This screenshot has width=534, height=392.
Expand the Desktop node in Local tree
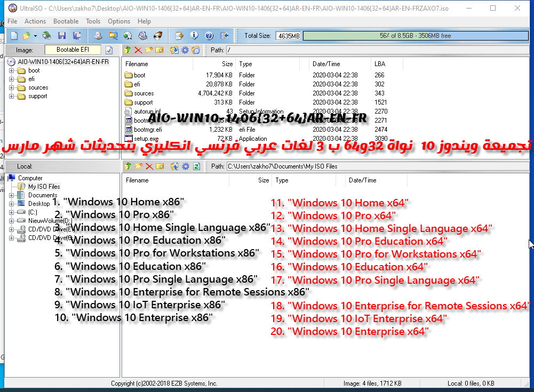[x=11, y=204]
